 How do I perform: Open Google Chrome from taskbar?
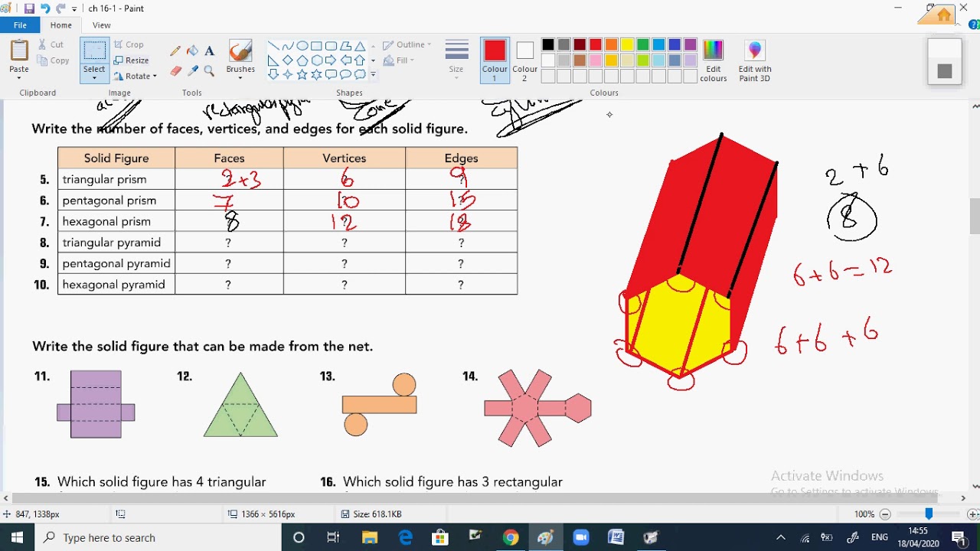pyautogui.click(x=511, y=537)
